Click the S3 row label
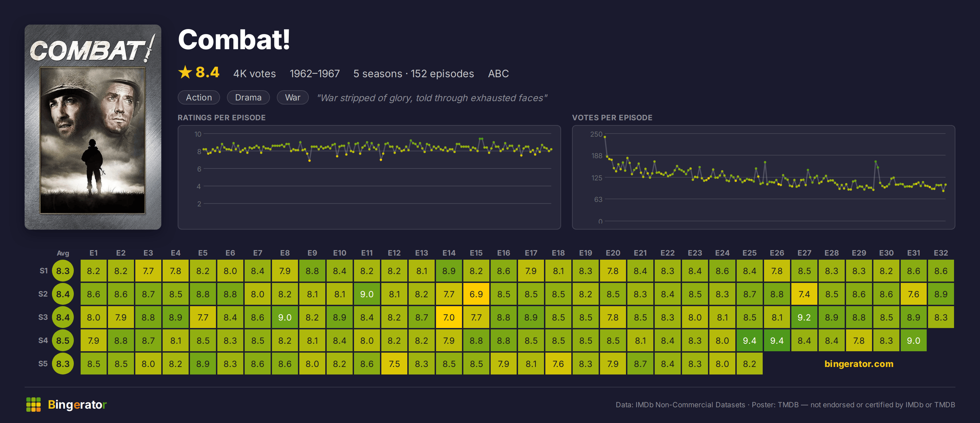Image resolution: width=980 pixels, height=423 pixels. (x=43, y=317)
